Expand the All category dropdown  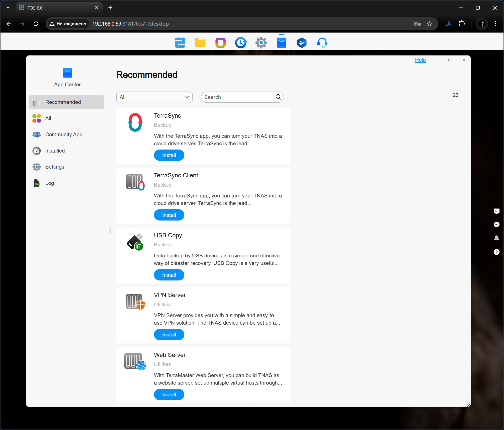pyautogui.click(x=154, y=97)
